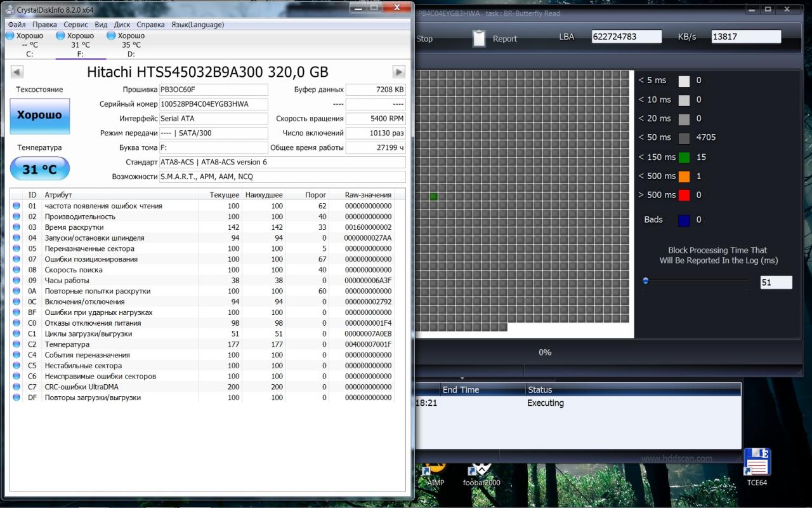
Task: Click the > 500 ms red swatch
Action: (684, 196)
